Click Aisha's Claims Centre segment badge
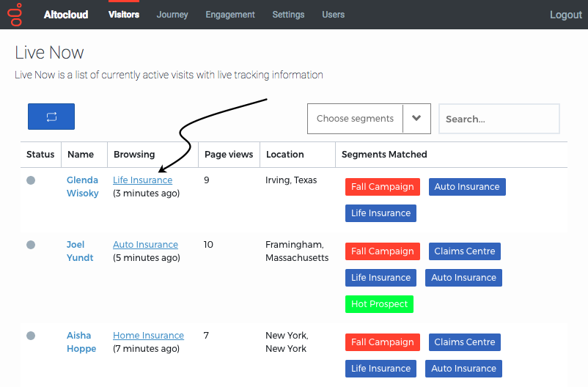Image resolution: width=588 pixels, height=387 pixels. pos(465,342)
